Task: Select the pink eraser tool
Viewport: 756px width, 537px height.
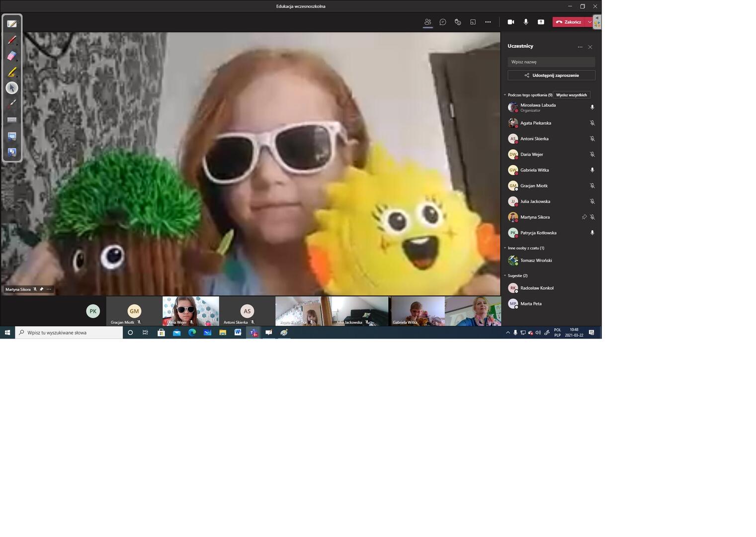Action: click(x=12, y=56)
